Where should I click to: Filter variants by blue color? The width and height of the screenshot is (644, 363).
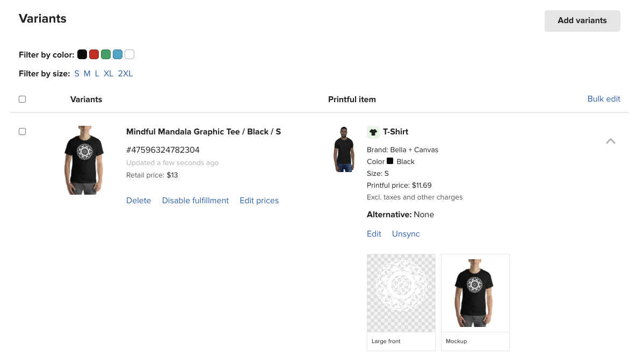(x=118, y=54)
